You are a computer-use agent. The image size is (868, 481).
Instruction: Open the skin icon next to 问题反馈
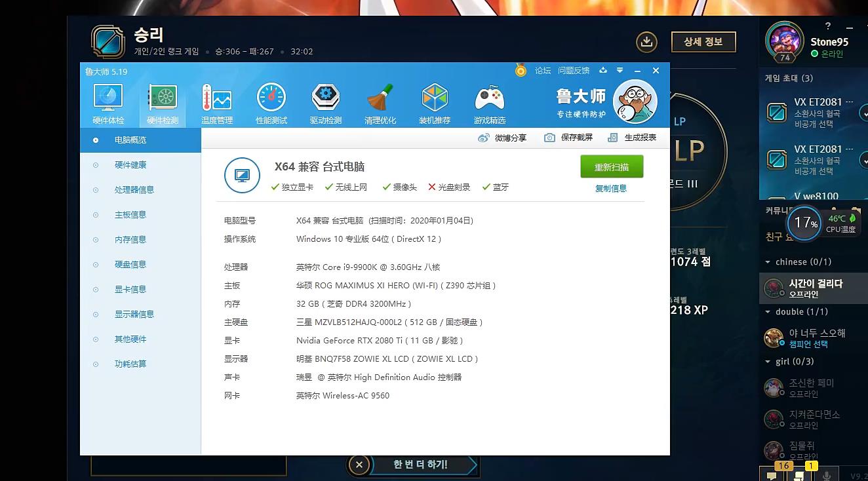pos(602,71)
